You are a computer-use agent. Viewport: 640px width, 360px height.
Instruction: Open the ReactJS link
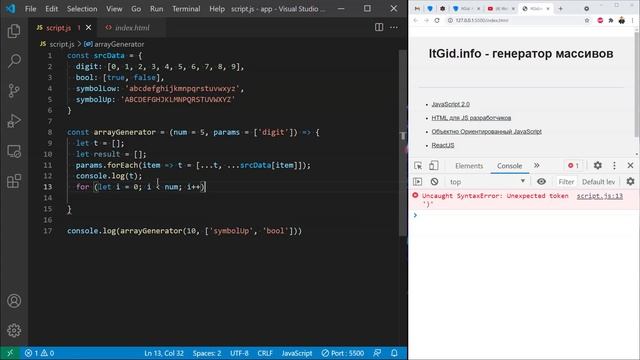[x=443, y=145]
